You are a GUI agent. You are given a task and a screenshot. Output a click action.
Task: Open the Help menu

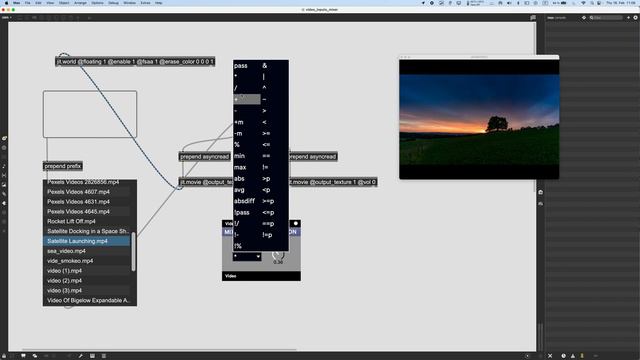(x=159, y=3)
